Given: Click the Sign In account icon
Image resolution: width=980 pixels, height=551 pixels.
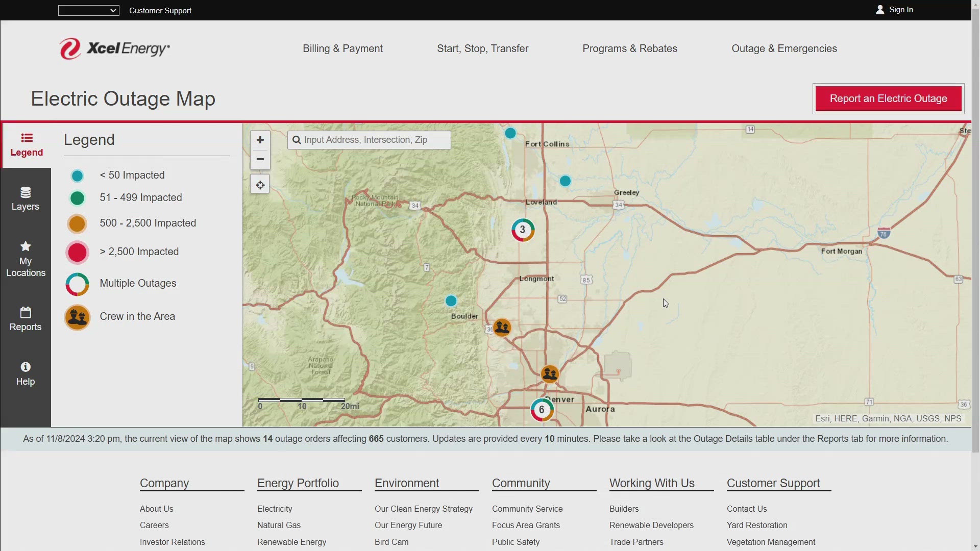Looking at the screenshot, I should pyautogui.click(x=879, y=9).
